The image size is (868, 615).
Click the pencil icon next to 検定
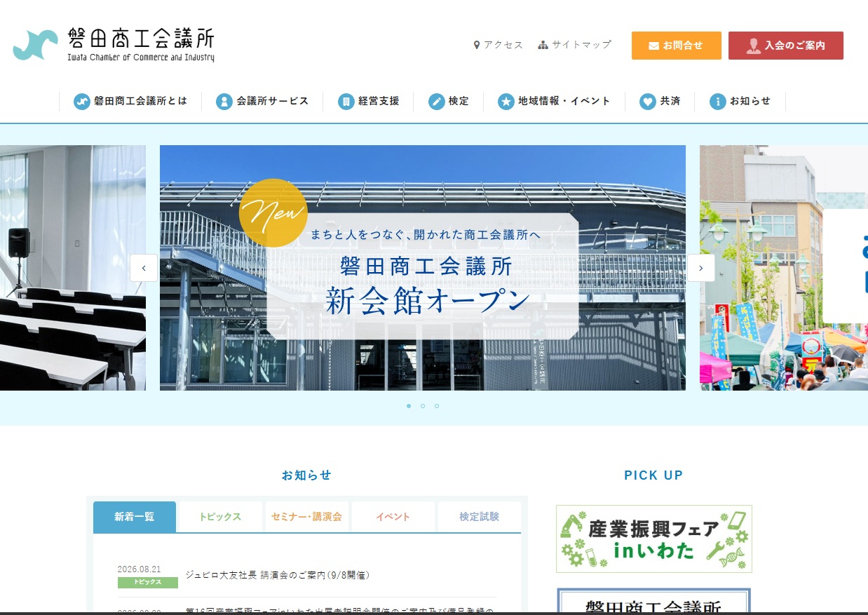pyautogui.click(x=437, y=102)
